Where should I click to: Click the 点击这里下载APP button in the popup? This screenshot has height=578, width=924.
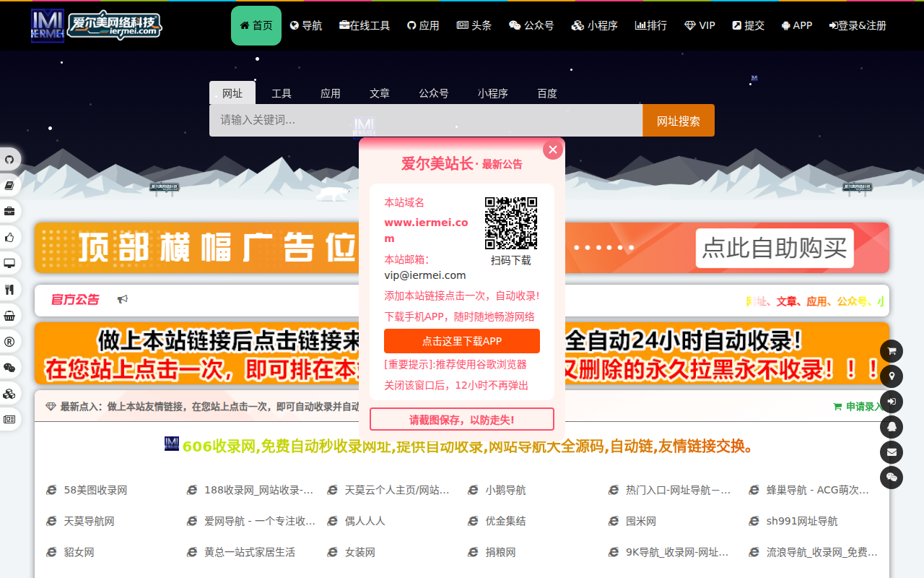click(462, 341)
